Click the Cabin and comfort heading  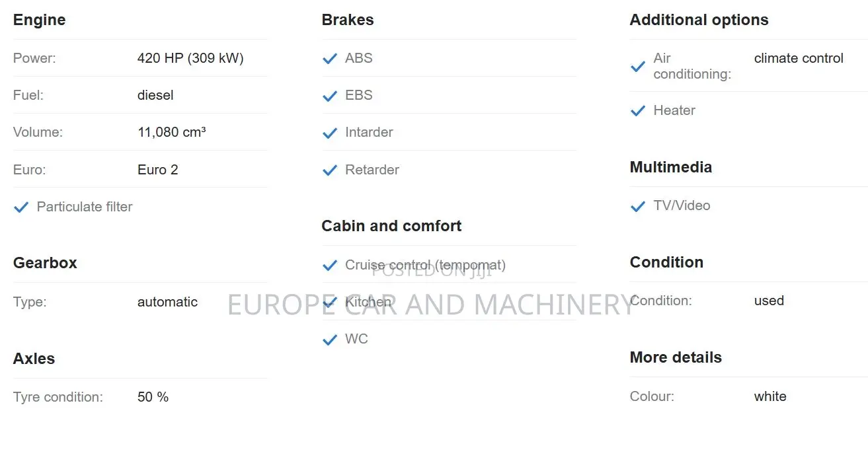point(391,226)
